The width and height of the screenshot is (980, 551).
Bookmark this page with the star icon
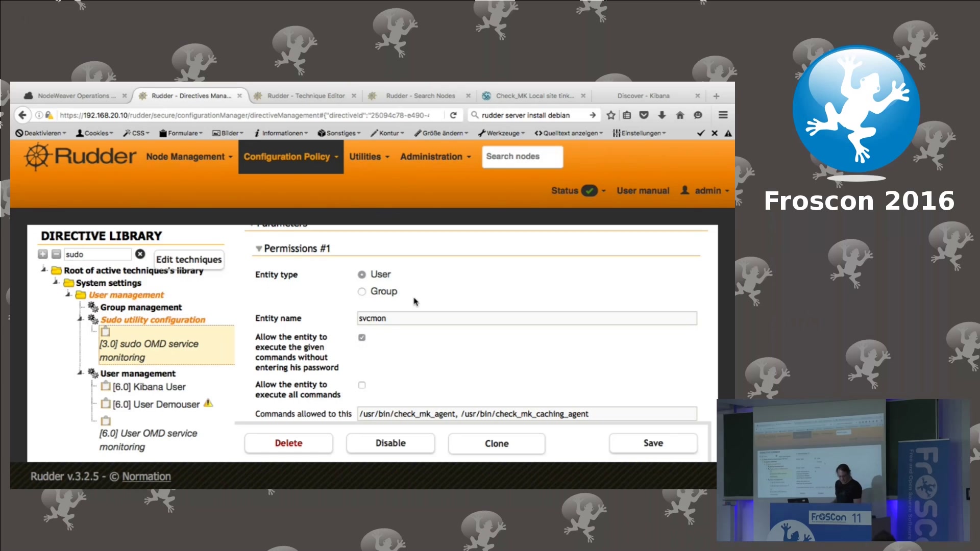(611, 115)
